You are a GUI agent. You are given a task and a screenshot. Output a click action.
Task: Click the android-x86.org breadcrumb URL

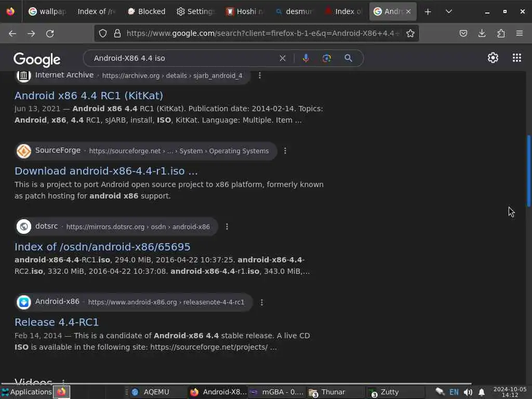(x=166, y=302)
